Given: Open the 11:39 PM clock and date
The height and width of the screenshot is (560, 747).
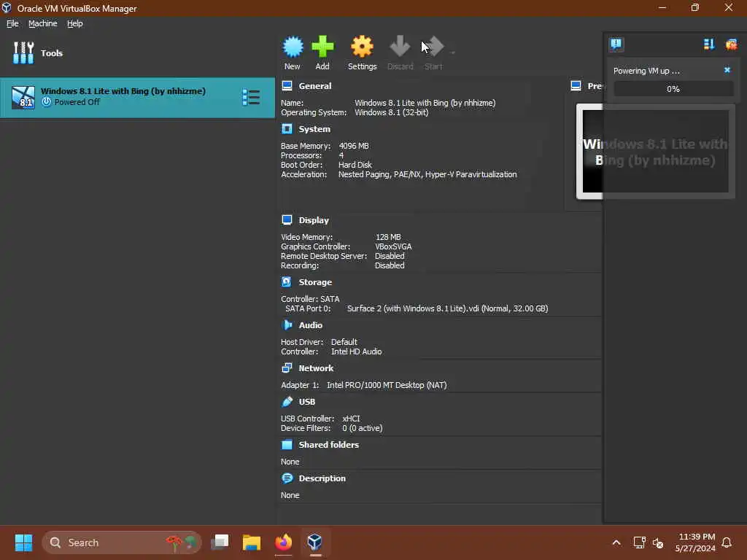Looking at the screenshot, I should (x=695, y=542).
